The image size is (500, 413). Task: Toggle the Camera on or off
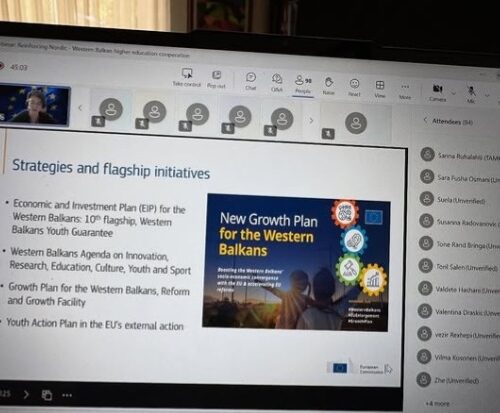pyautogui.click(x=437, y=93)
